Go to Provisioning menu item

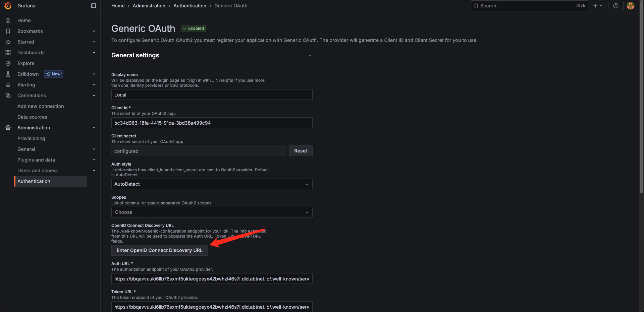(x=31, y=138)
